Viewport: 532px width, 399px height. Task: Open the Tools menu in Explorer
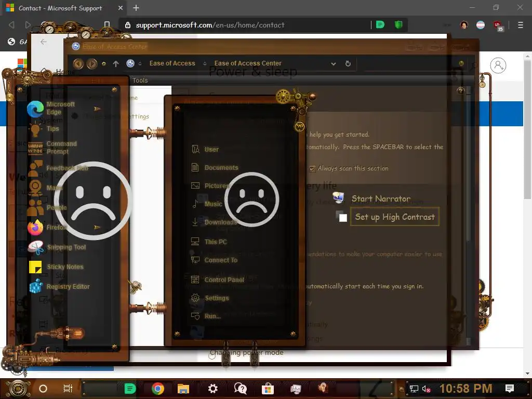point(140,81)
